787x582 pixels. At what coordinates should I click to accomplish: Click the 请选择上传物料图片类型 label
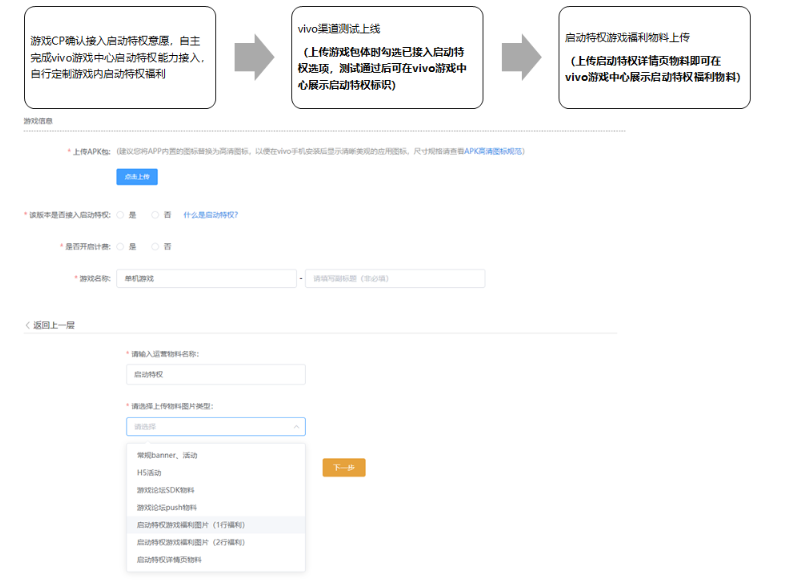click(x=172, y=406)
